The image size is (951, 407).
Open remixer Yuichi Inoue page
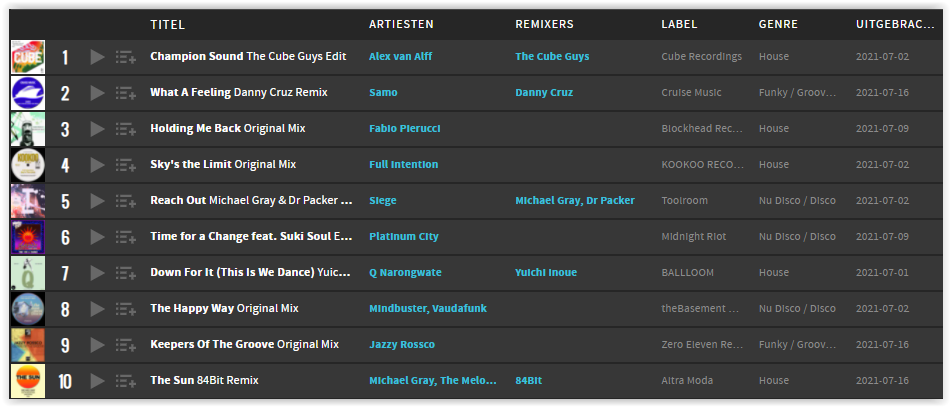[x=546, y=272]
